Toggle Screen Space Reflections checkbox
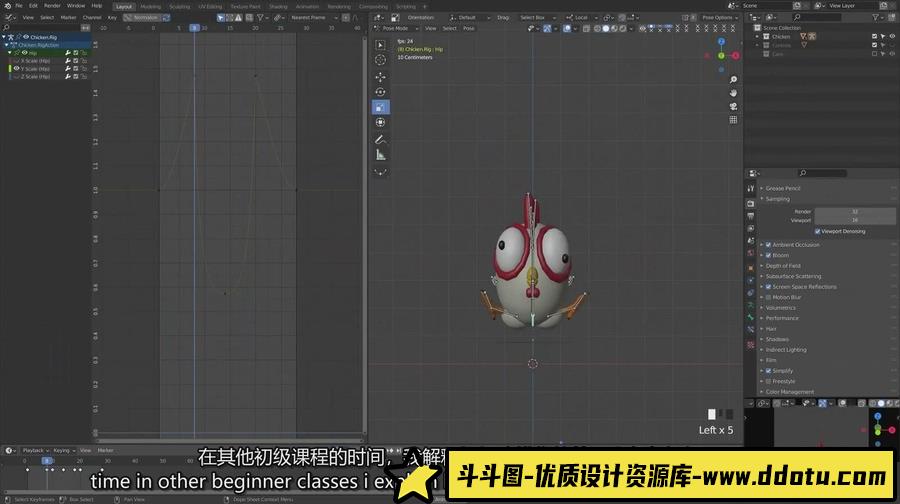The height and width of the screenshot is (504, 900). (768, 287)
